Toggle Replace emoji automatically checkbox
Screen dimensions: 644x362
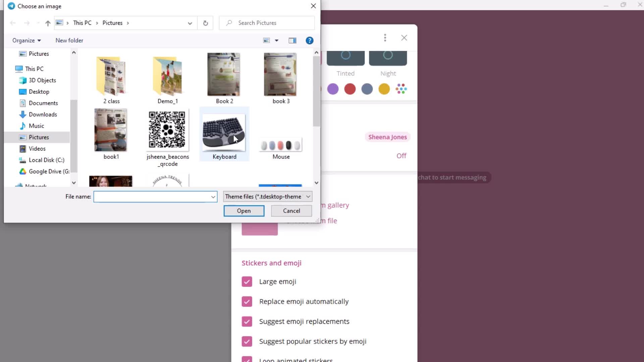tap(247, 301)
